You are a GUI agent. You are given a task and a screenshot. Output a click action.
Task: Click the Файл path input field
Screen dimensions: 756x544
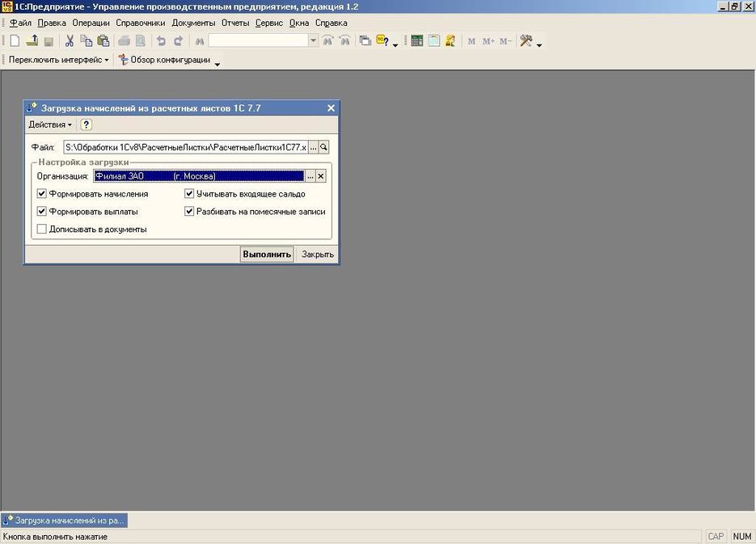tap(186, 147)
